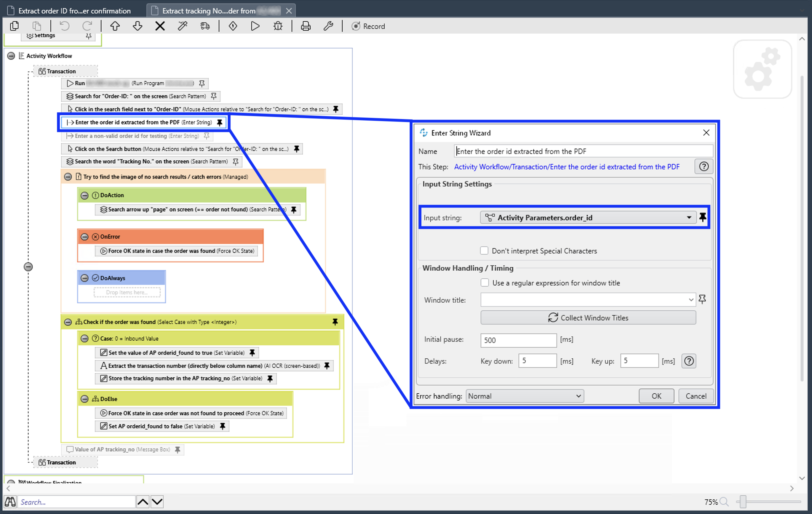Click the debug bug icon in toolbar
The image size is (812, 514).
(x=278, y=26)
